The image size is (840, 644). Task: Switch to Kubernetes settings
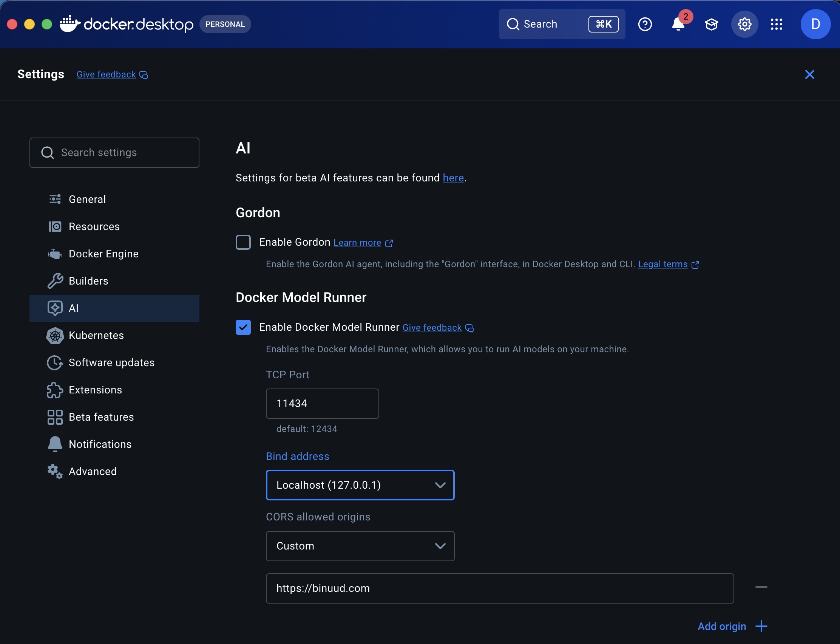114,336
